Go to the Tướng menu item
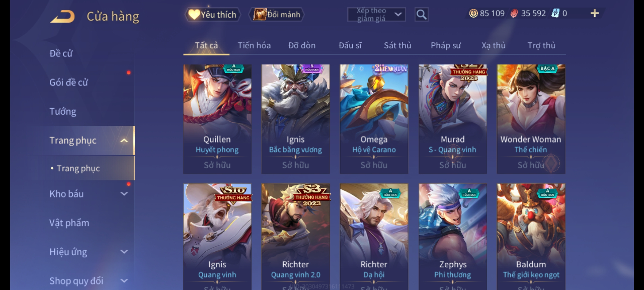 coord(63,111)
